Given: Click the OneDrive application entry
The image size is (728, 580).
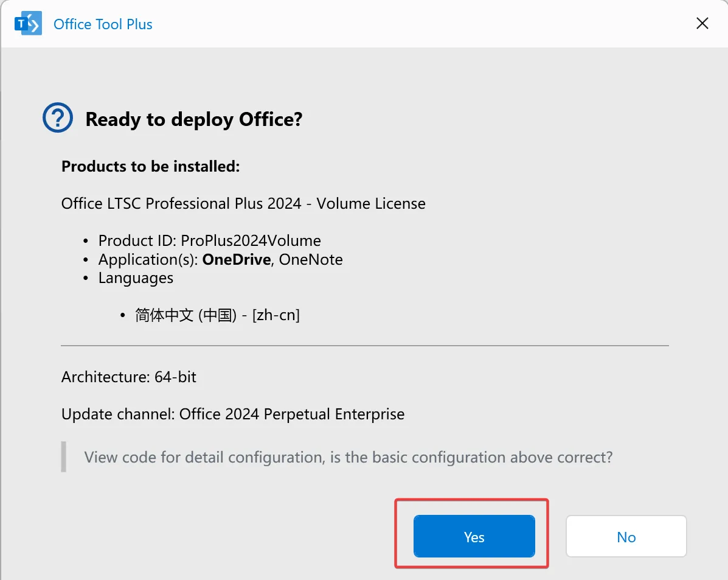Looking at the screenshot, I should (236, 259).
